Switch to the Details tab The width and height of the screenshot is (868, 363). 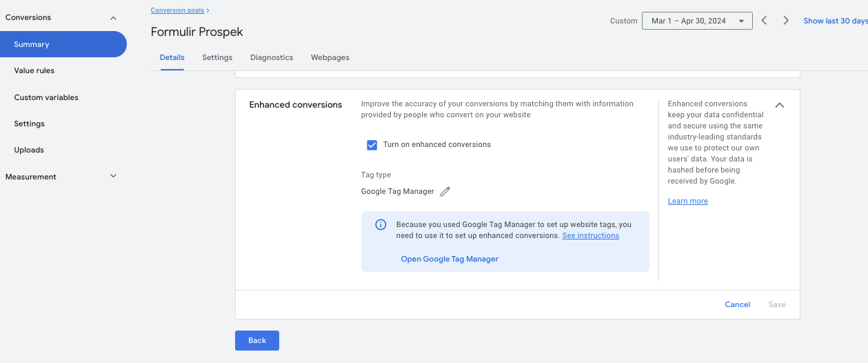172,58
